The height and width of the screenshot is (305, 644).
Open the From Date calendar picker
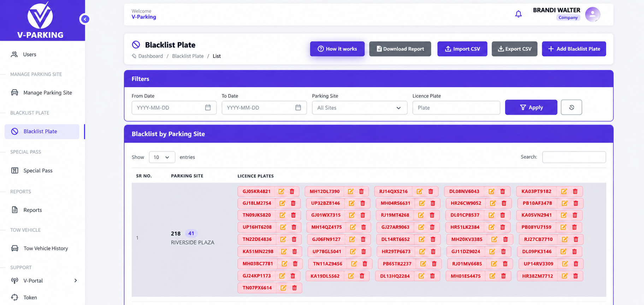(x=208, y=107)
